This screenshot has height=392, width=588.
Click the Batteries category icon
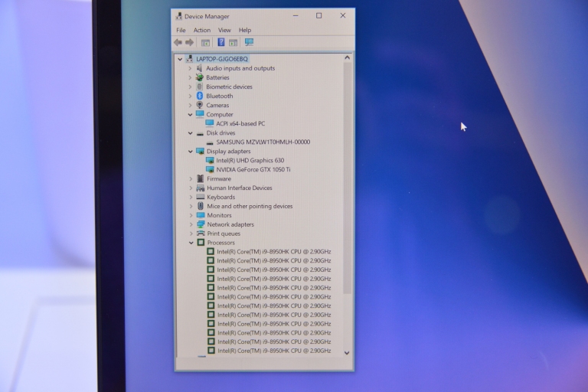point(200,77)
